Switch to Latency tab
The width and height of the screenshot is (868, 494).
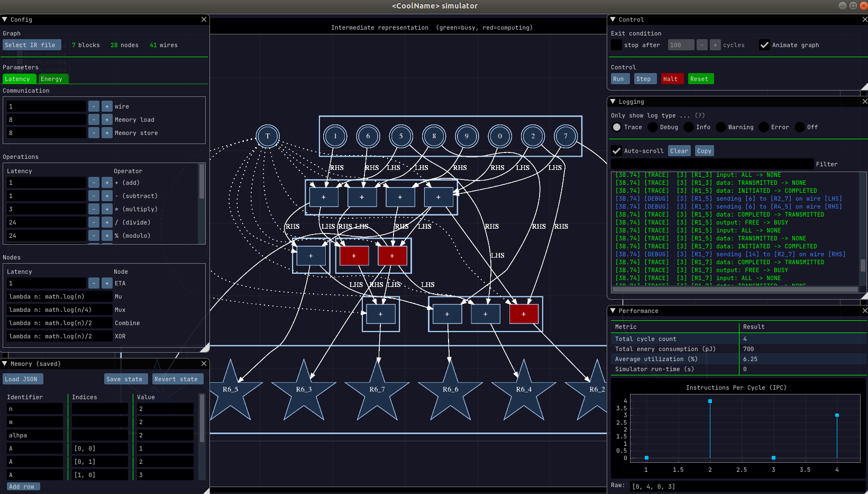point(19,79)
